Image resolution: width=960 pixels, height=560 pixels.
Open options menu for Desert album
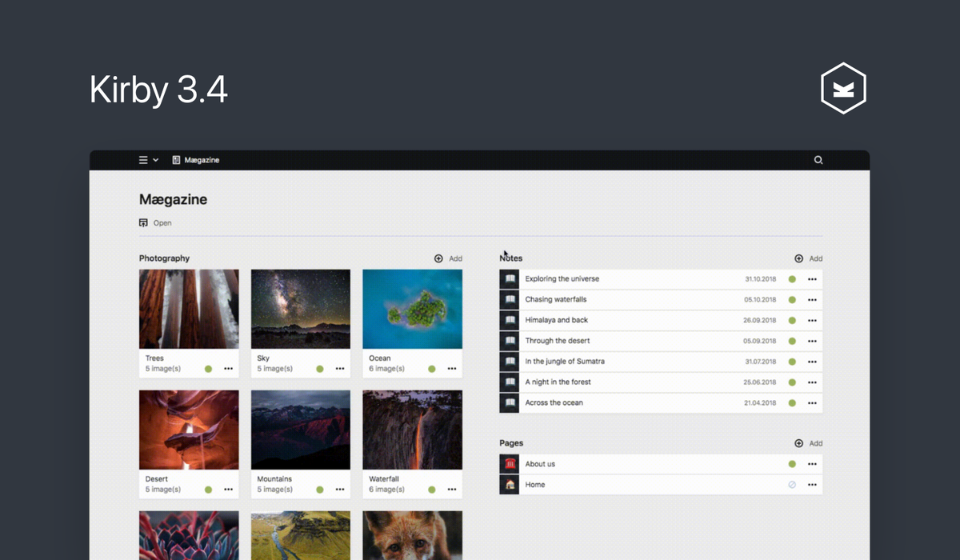tap(228, 490)
